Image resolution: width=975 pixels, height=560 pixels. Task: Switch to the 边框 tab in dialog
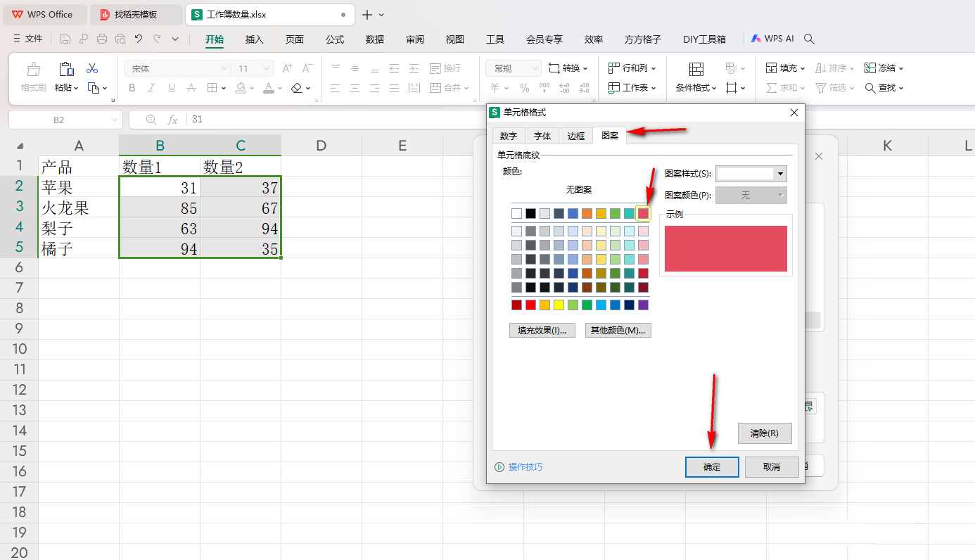[x=575, y=136]
